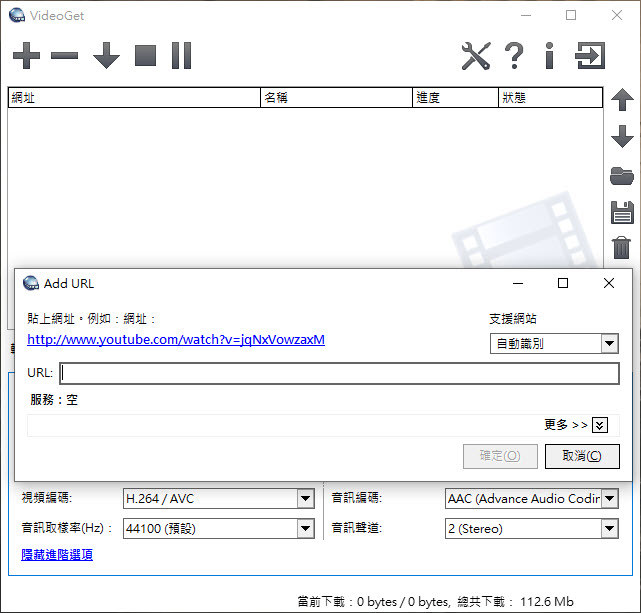Move item up with sidebar up arrow
641x613 pixels.
[x=622, y=100]
